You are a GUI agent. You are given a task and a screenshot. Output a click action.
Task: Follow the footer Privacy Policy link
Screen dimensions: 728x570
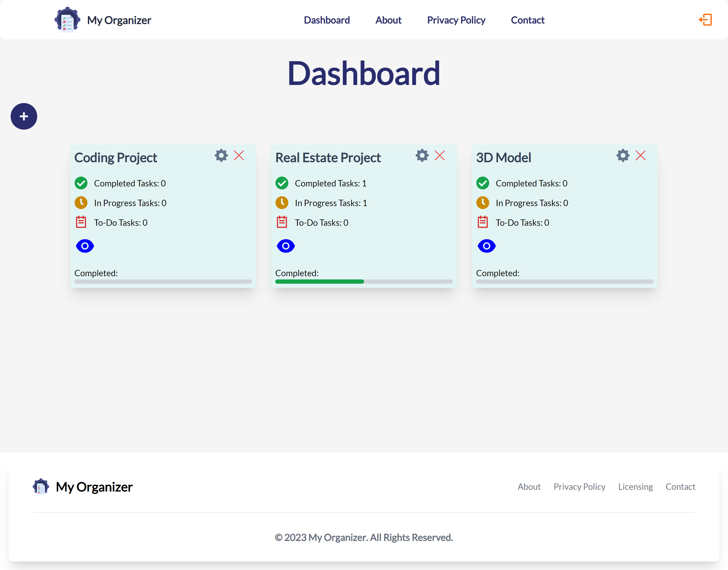[x=579, y=487]
